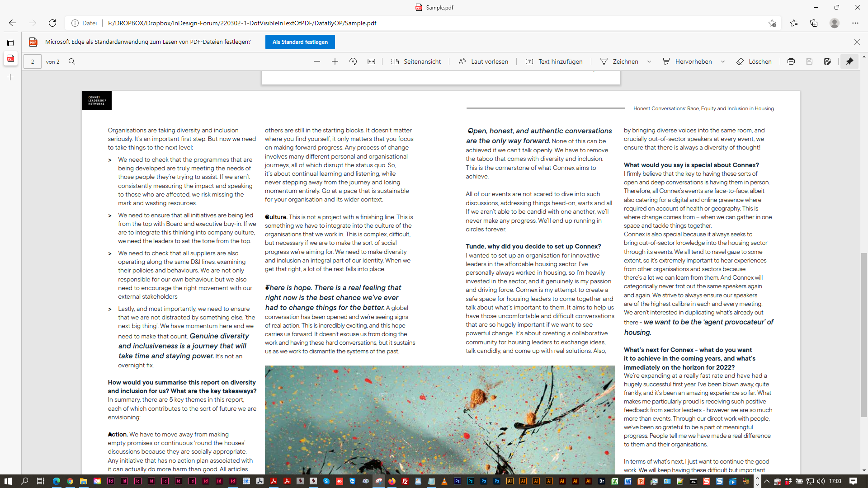Open browser favorites menu

(794, 23)
